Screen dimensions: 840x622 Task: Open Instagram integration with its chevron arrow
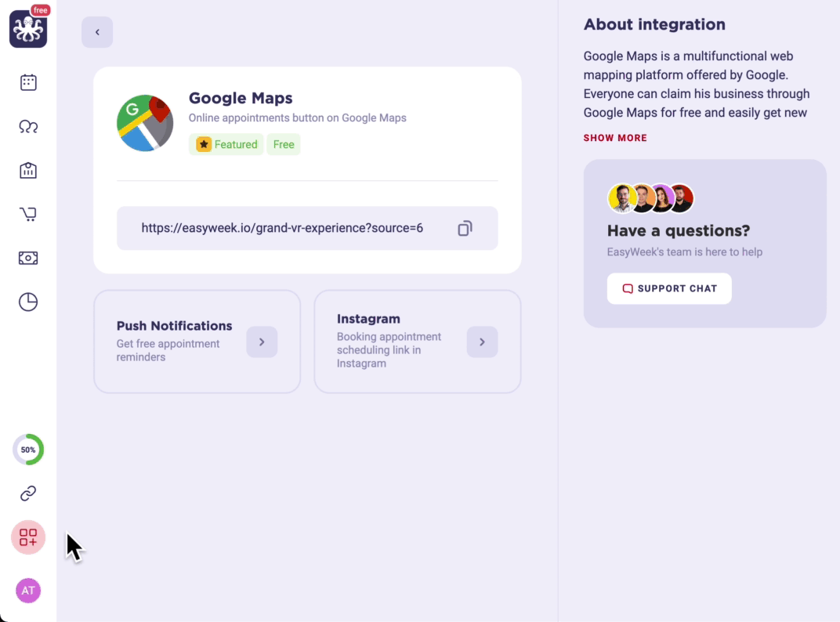click(482, 342)
